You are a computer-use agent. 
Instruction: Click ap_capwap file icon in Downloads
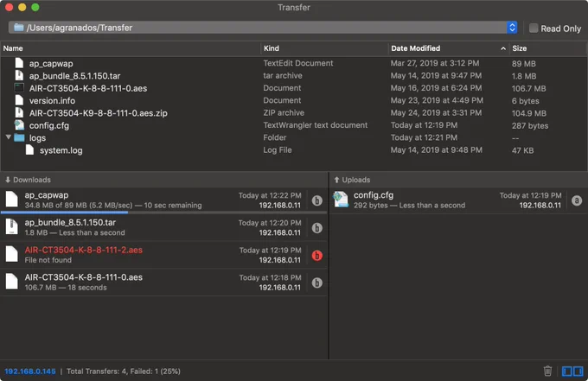tap(11, 199)
